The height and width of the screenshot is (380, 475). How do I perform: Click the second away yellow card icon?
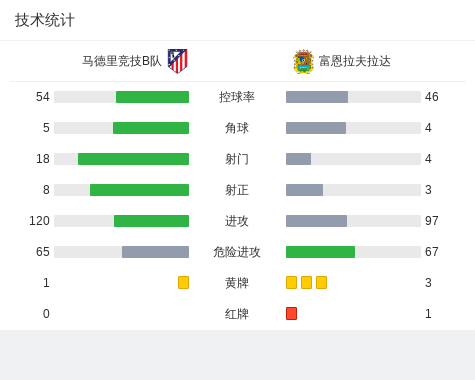click(x=306, y=282)
